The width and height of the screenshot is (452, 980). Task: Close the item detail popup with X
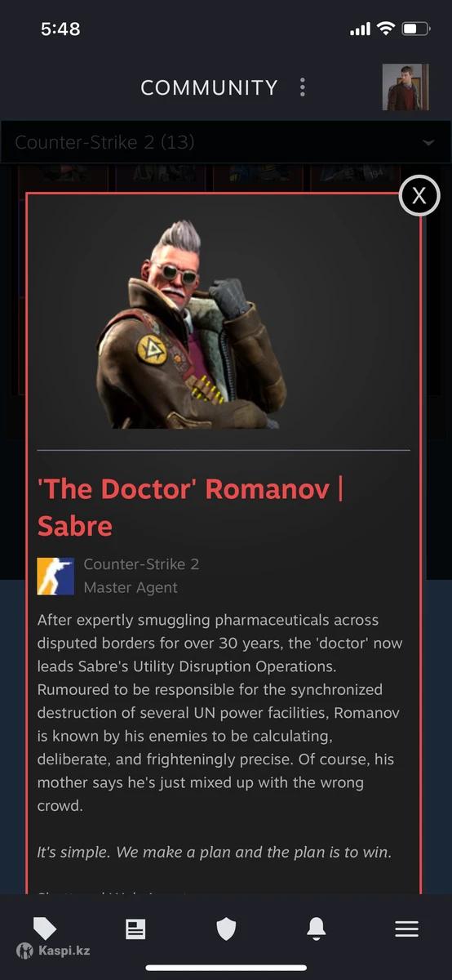pos(419,195)
